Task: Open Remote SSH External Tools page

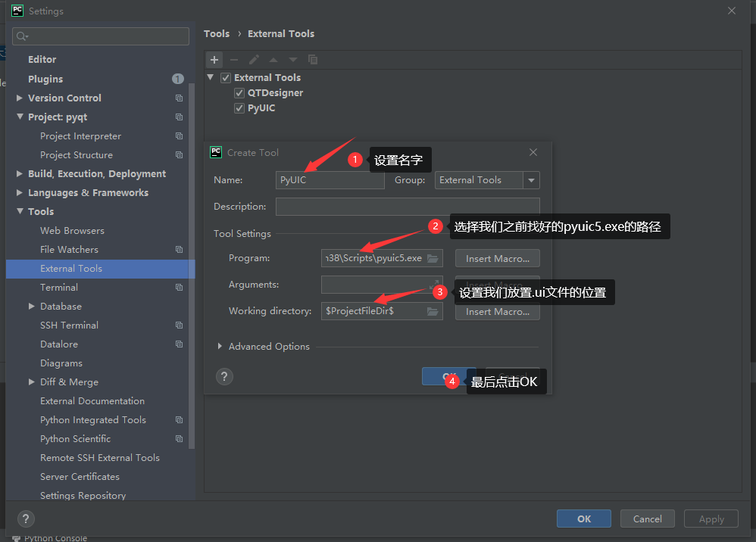Action: (x=100, y=458)
